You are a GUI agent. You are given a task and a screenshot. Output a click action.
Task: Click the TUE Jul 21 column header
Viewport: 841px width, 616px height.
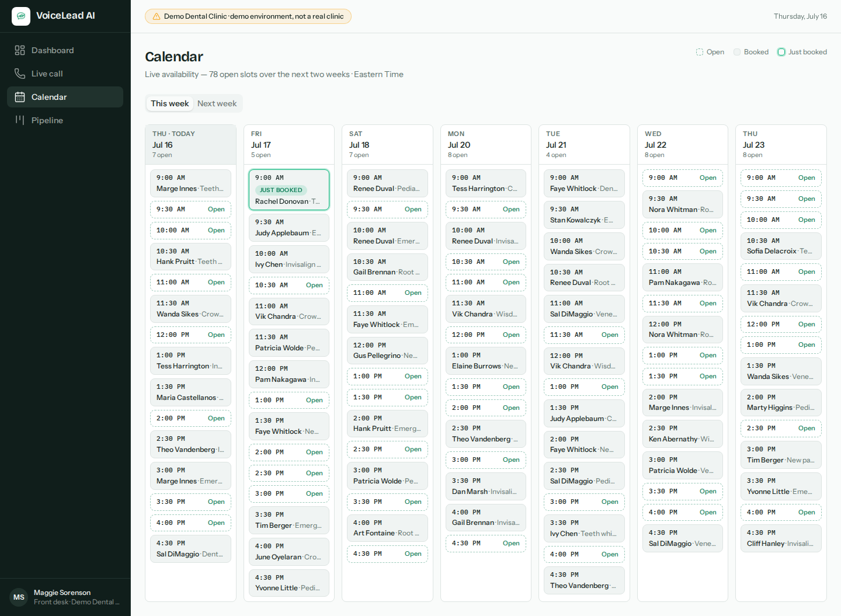pos(584,144)
